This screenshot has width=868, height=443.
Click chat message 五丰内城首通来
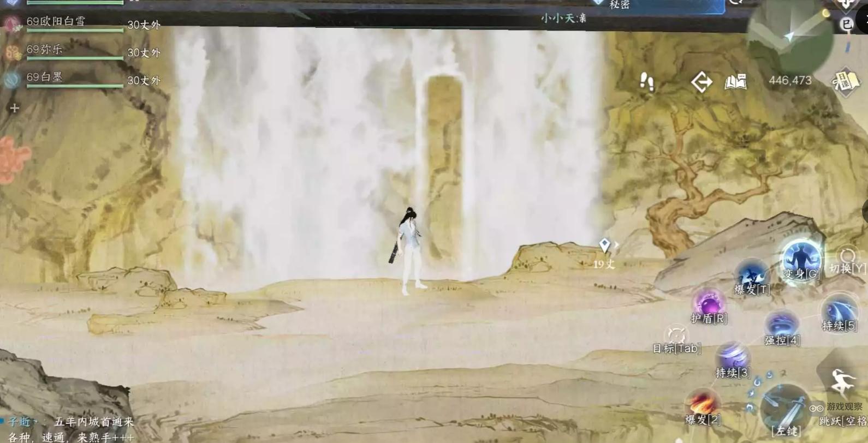pyautogui.click(x=94, y=422)
